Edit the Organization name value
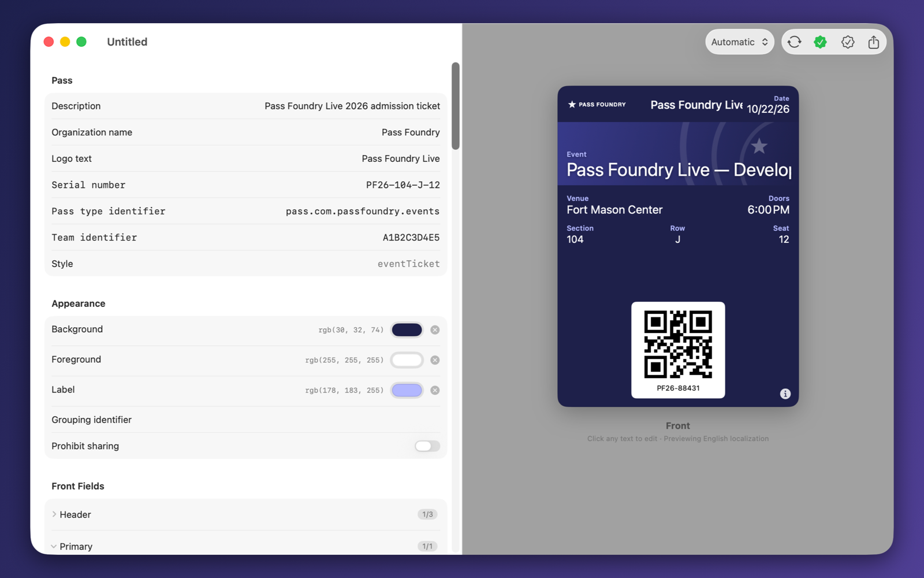The height and width of the screenshot is (578, 924). (x=411, y=132)
